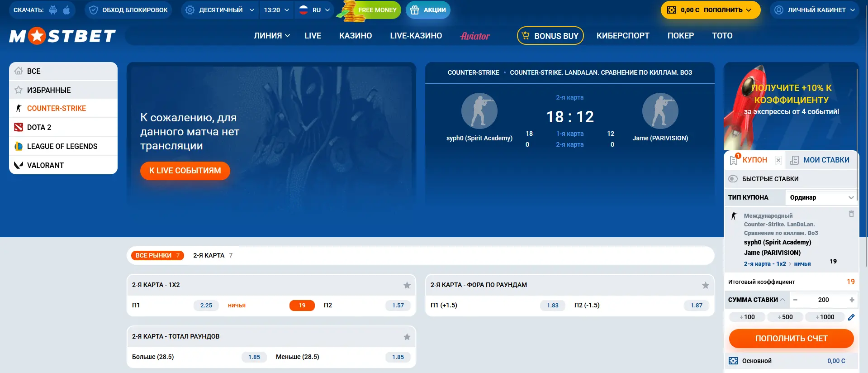The height and width of the screenshot is (373, 868).
Task: Increase stake with plus button
Action: 852,300
